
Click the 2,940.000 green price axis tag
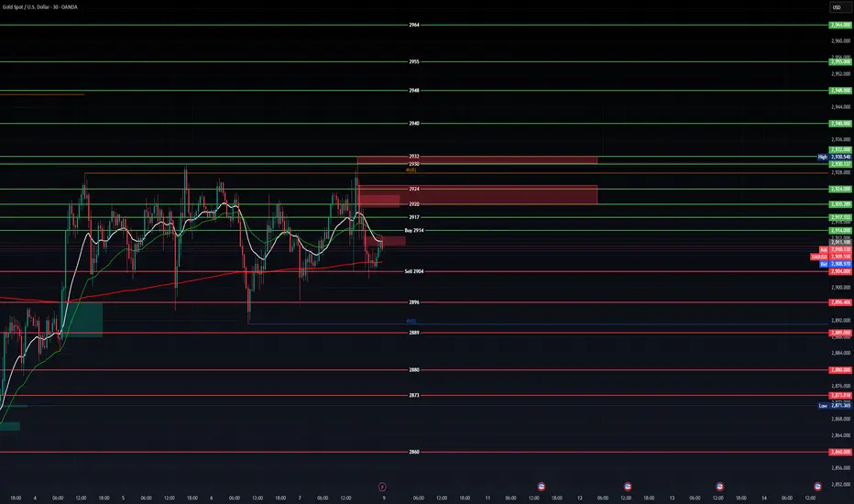[840, 124]
